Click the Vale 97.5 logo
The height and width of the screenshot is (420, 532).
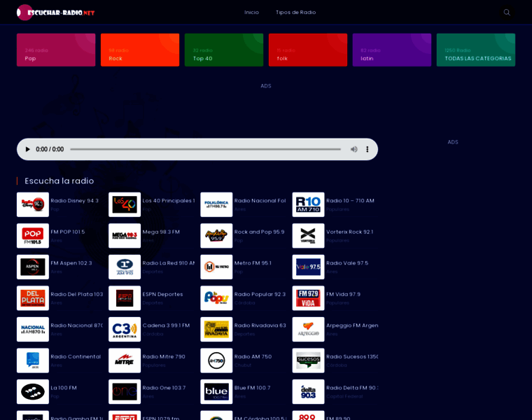[309, 267]
